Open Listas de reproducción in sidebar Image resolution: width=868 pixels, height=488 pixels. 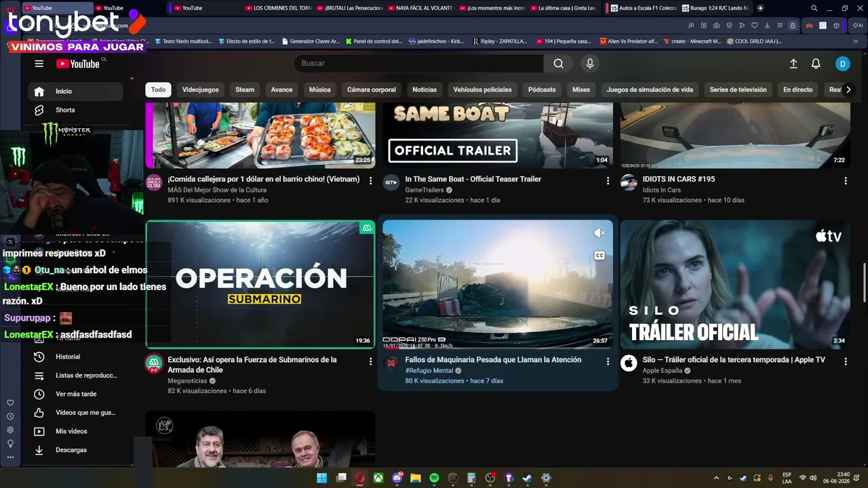point(76,375)
